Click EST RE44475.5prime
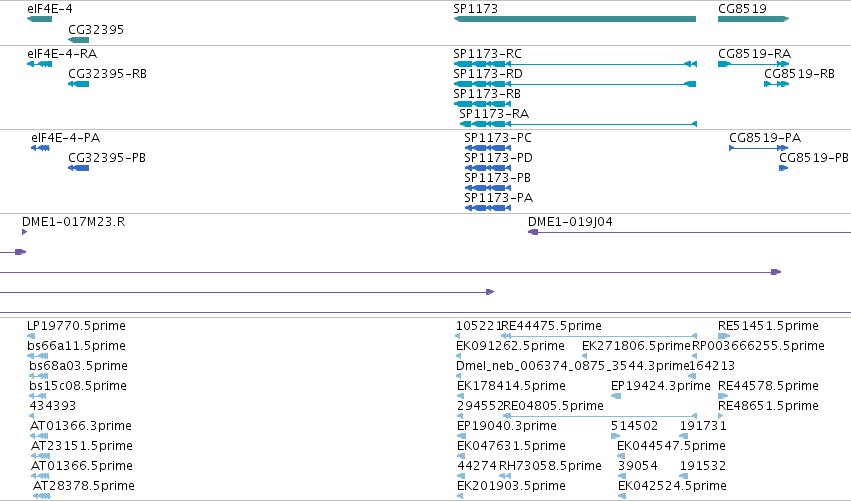 coord(599,336)
